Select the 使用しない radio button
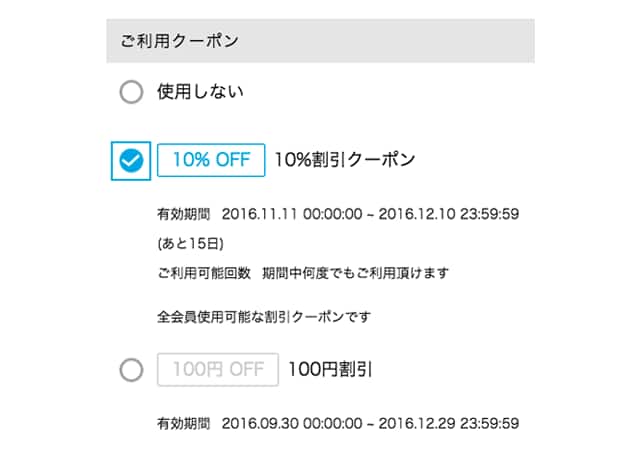640x466 pixels. pyautogui.click(x=131, y=93)
